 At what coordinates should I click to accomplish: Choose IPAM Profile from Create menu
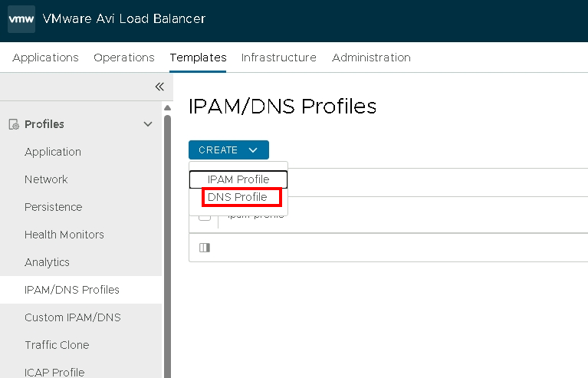coord(238,179)
